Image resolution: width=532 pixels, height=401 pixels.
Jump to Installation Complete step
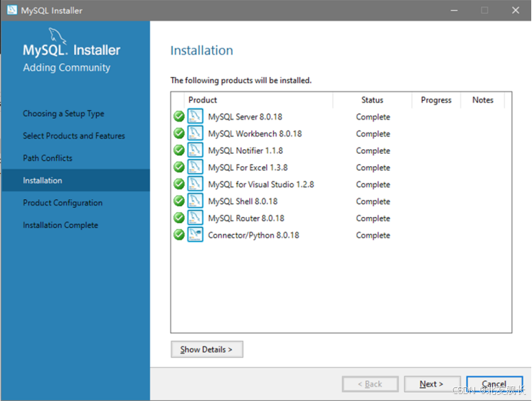(x=61, y=225)
